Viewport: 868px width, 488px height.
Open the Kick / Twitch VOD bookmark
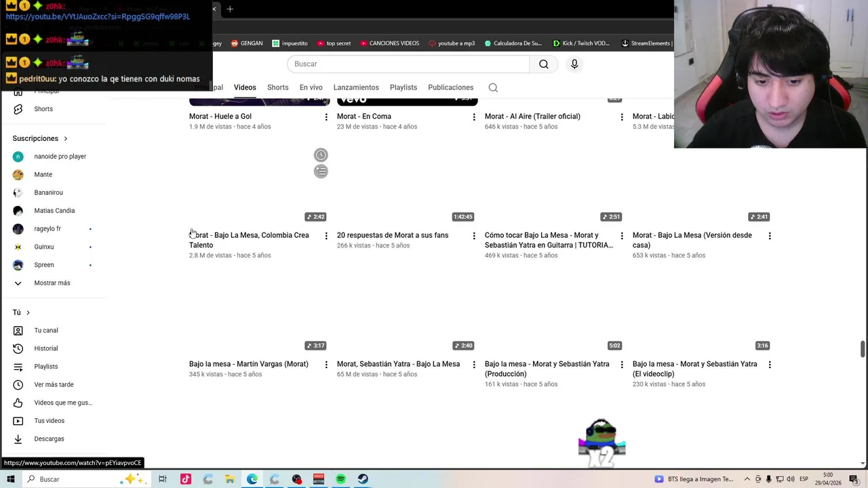point(581,43)
